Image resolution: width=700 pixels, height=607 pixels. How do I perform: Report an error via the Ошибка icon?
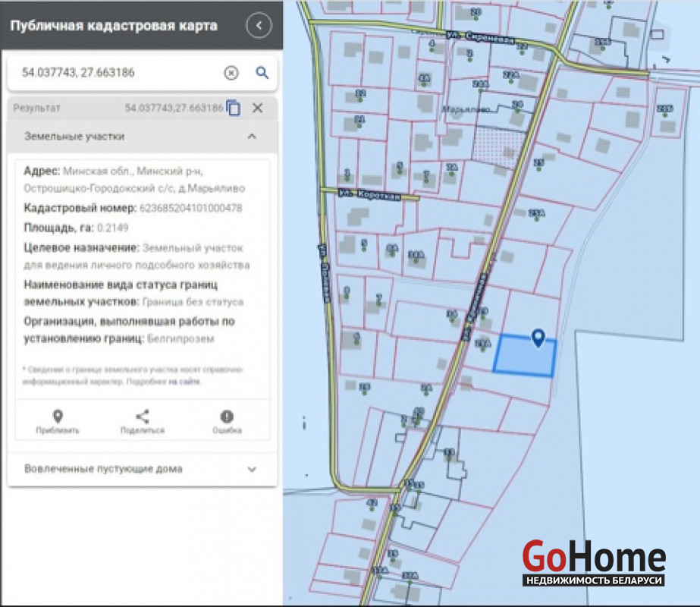coord(227,417)
